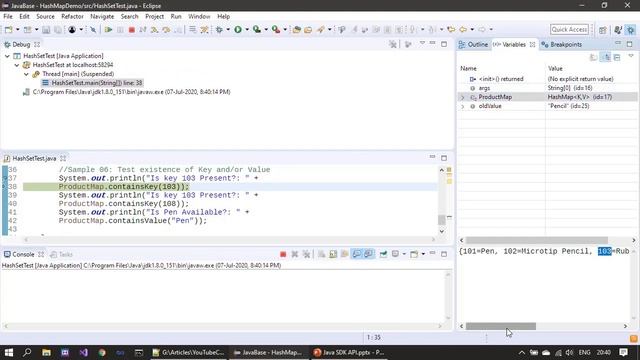Toggle Show Console When Standard Error Changes
The height and width of the screenshot is (360, 640).
368,254
